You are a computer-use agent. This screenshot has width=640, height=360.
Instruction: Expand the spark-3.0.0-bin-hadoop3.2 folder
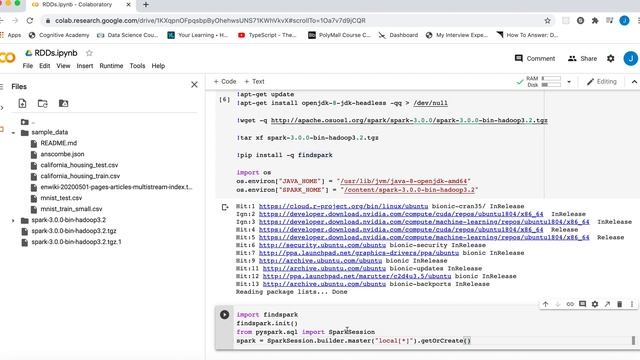coord(13,220)
